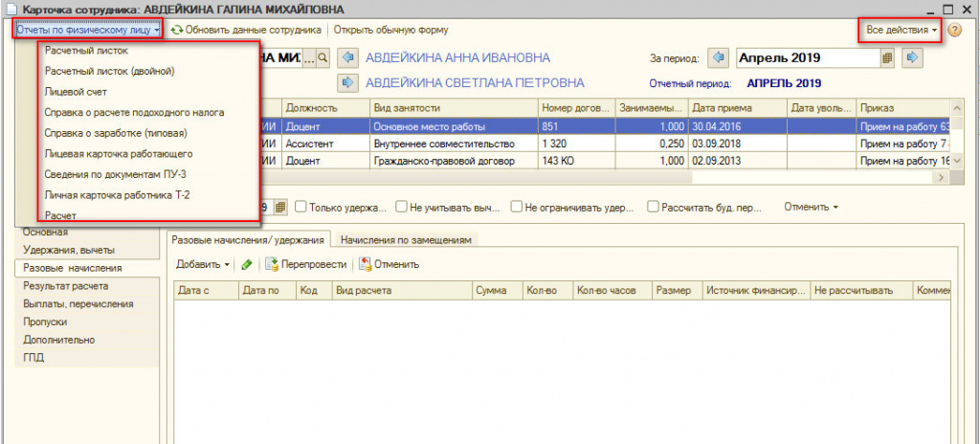This screenshot has width=980, height=444.
Task: Open 'Результат расчета' section in sidebar
Action: (x=66, y=285)
